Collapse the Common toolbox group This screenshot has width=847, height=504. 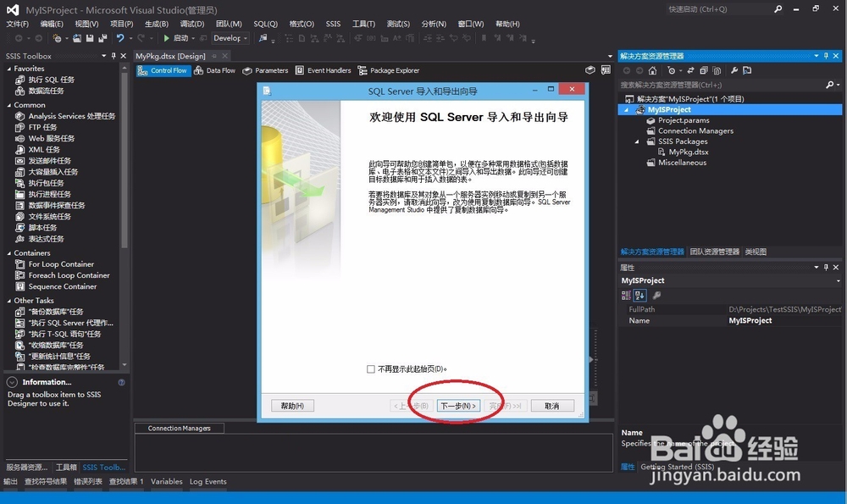coord(9,105)
